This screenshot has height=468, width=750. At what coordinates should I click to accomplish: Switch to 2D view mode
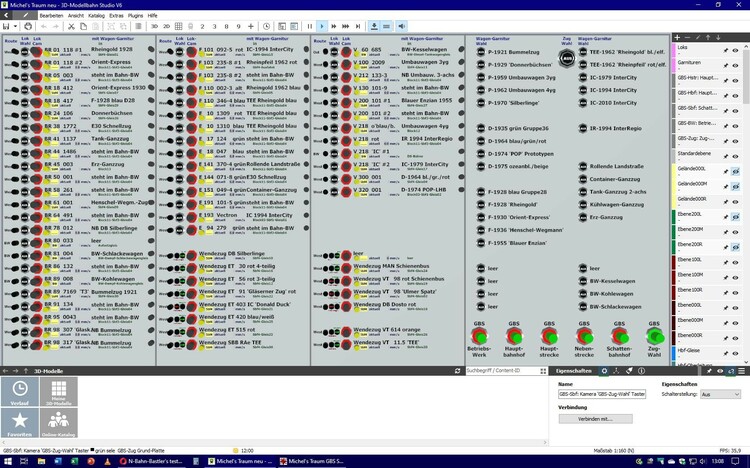coord(166,26)
